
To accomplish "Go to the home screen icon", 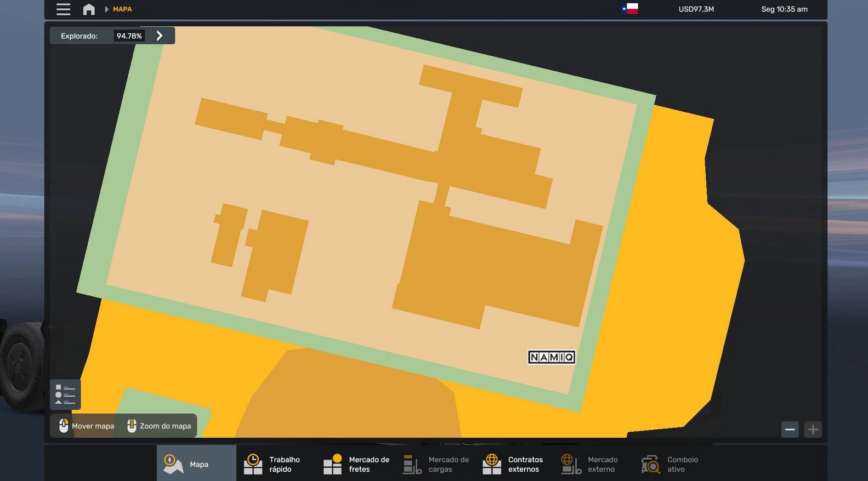I will pyautogui.click(x=89, y=9).
